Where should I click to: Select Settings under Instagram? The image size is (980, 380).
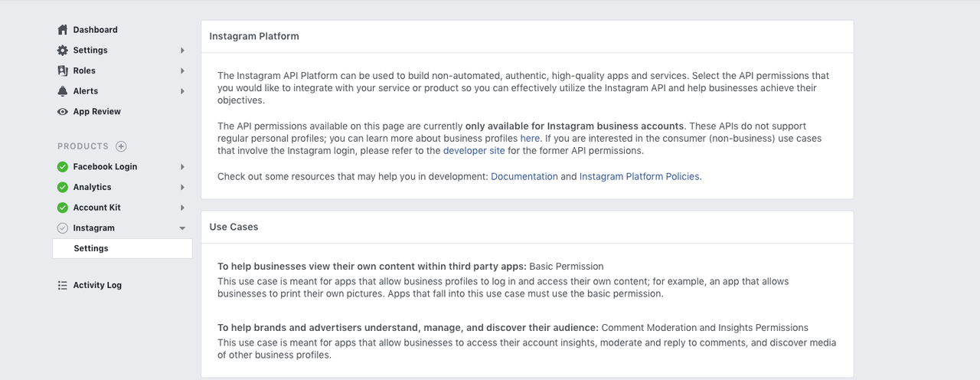(91, 248)
